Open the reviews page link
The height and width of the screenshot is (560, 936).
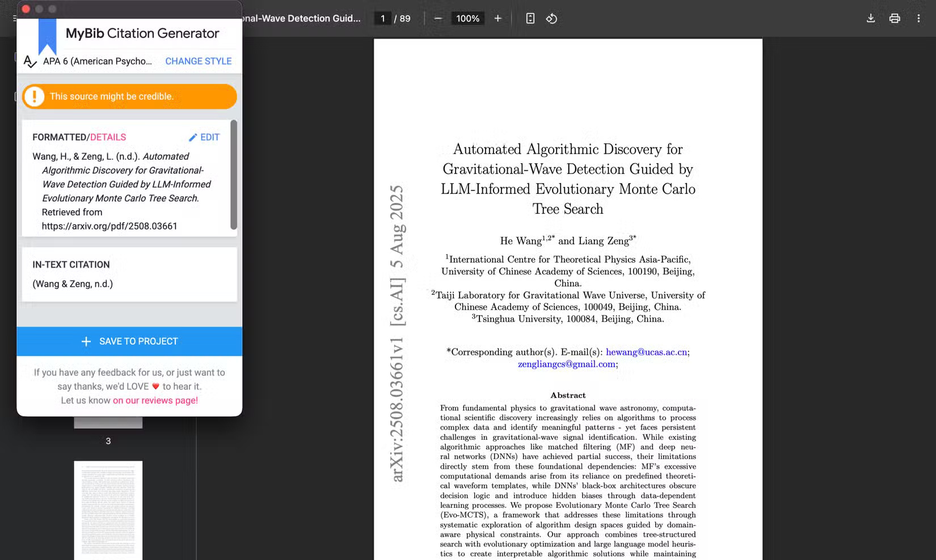point(155,400)
